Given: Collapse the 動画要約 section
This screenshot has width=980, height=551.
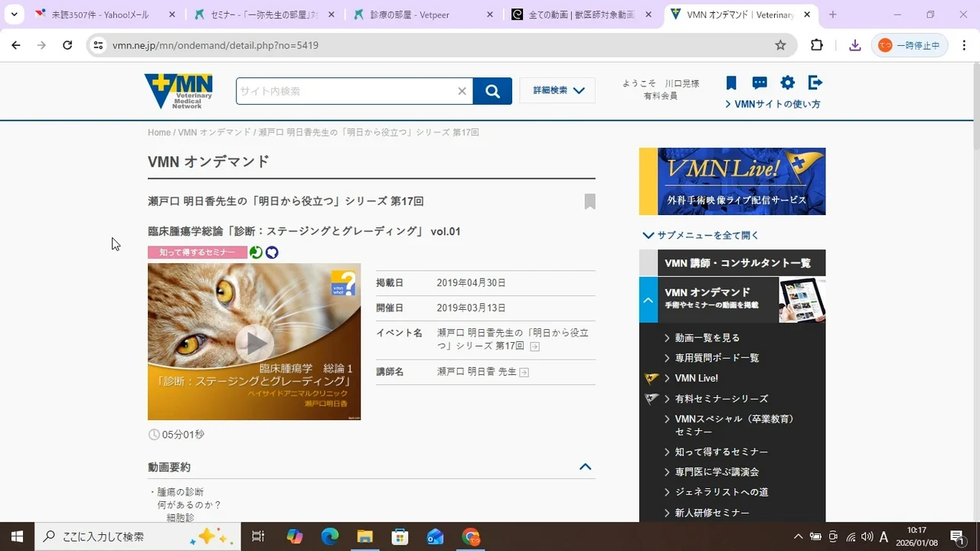Looking at the screenshot, I should [x=585, y=467].
